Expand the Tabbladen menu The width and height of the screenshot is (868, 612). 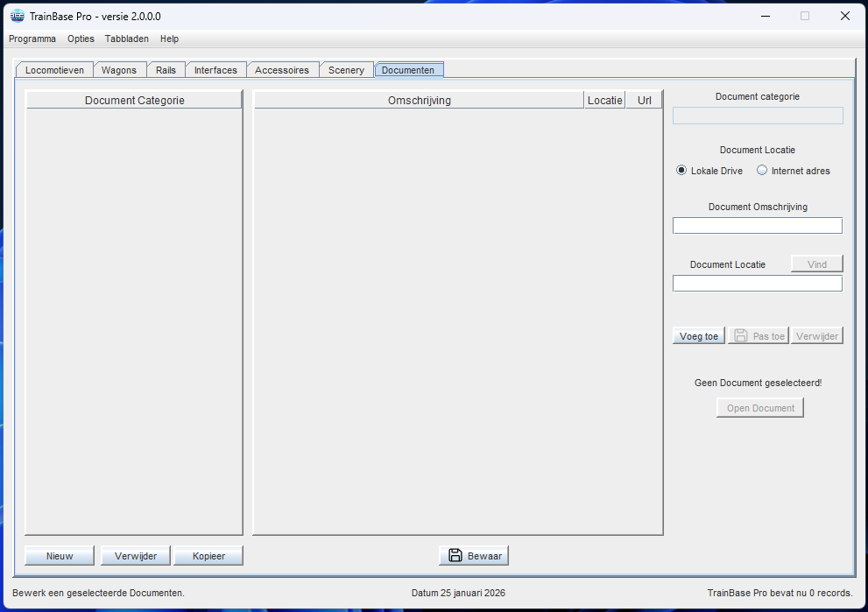click(x=127, y=39)
